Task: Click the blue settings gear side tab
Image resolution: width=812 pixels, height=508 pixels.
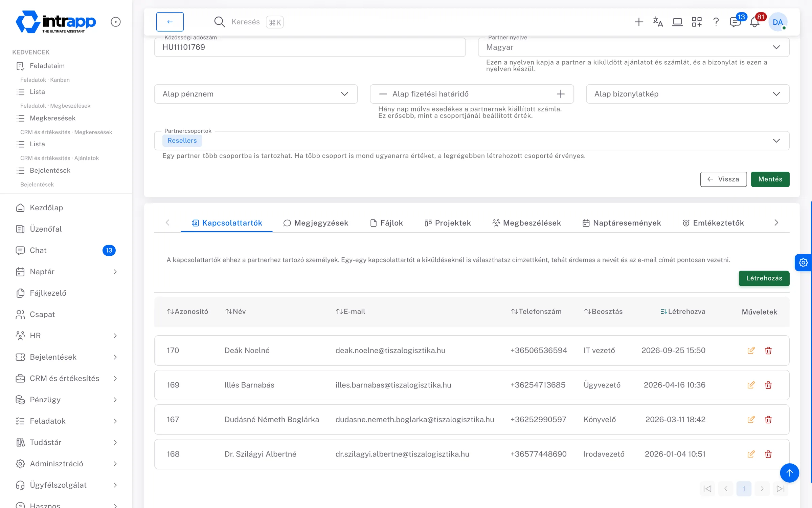Action: coord(803,262)
